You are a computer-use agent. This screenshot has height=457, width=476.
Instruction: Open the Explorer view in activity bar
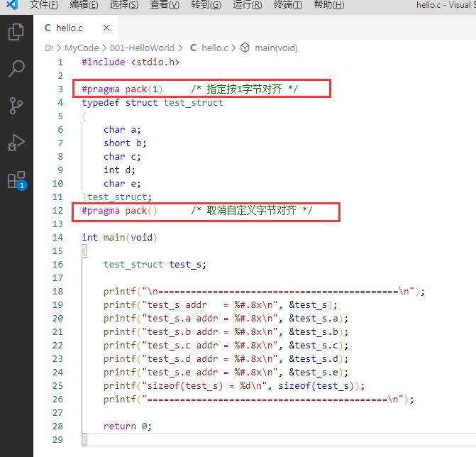[x=16, y=32]
